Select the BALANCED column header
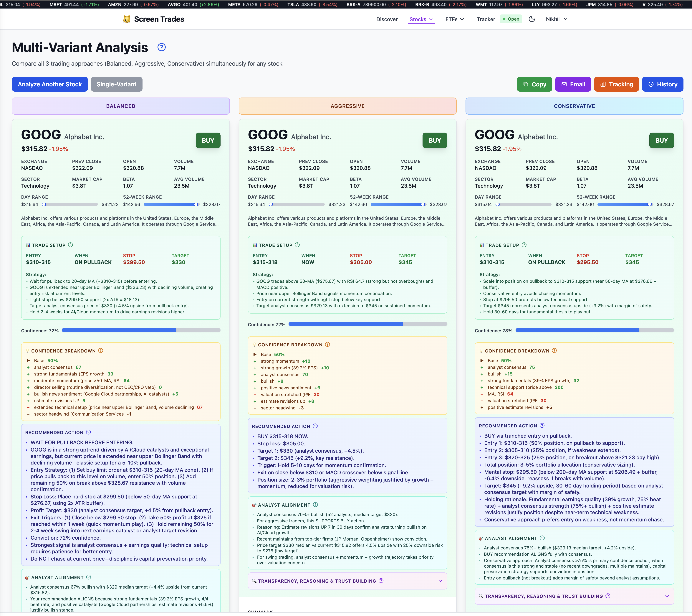This screenshot has height=616, width=692. pos(121,106)
